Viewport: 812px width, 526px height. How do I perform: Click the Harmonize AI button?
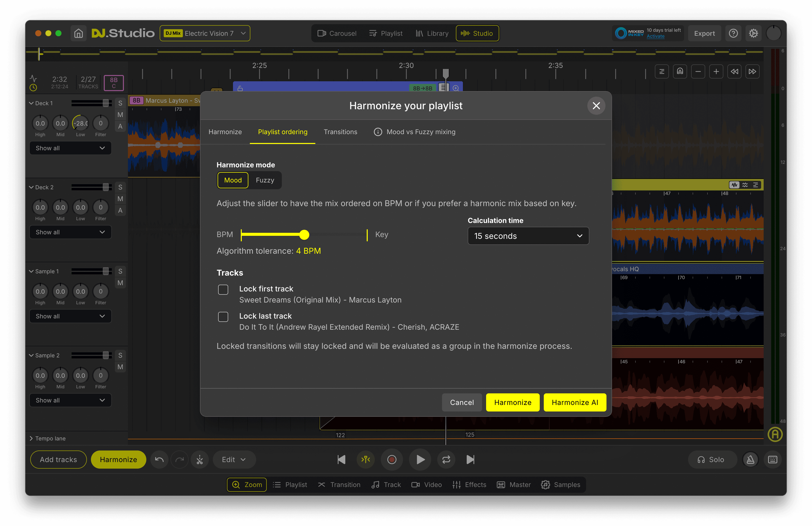574,402
